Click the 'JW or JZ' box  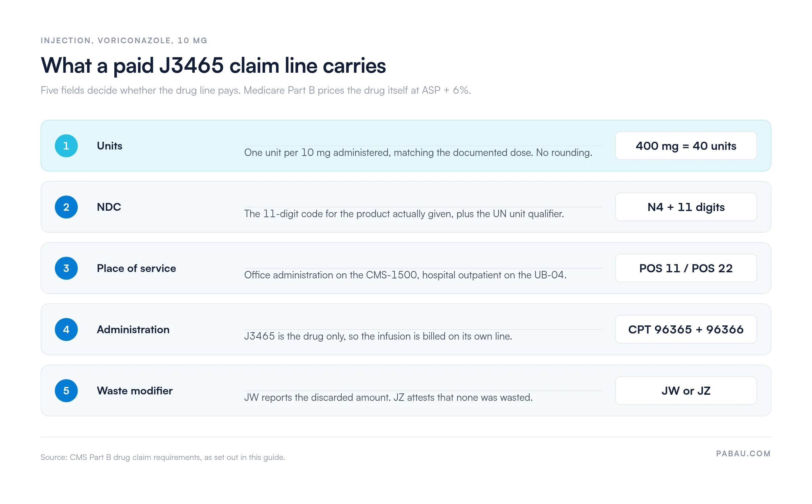tap(686, 391)
